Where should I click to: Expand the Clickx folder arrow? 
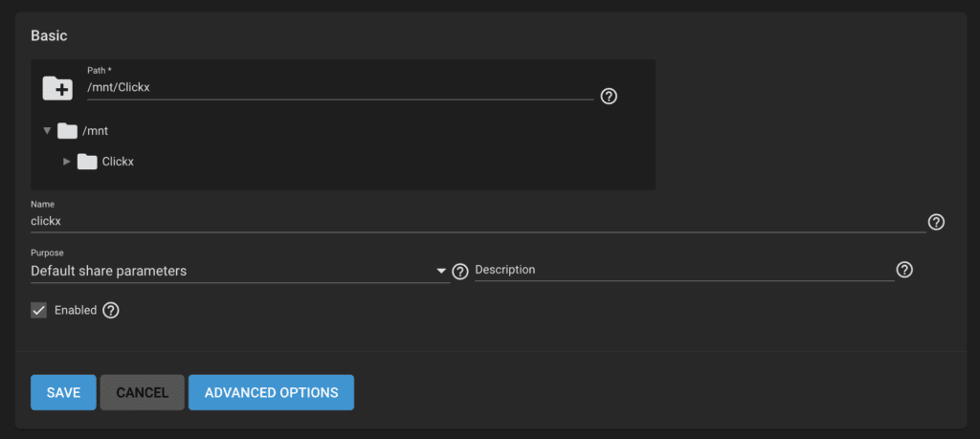coord(67,162)
